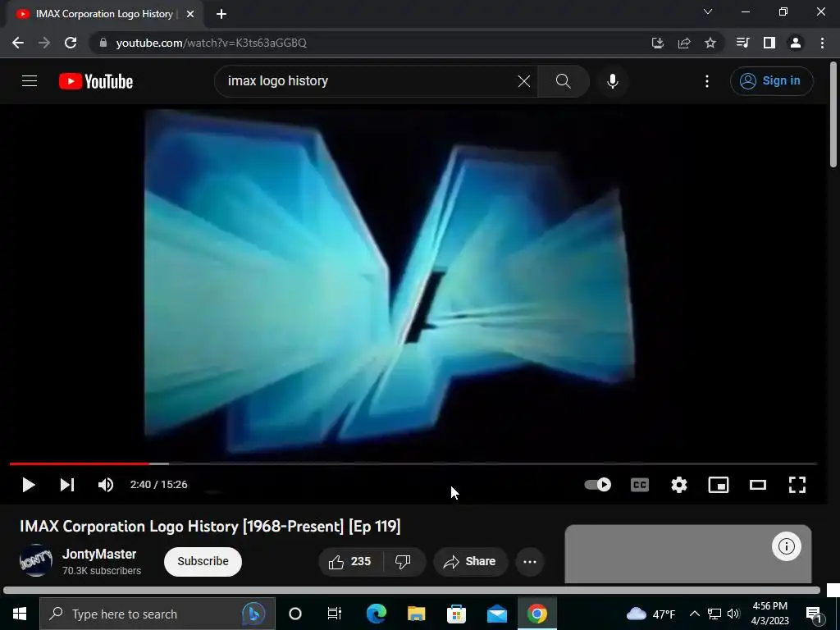This screenshot has height=630, width=840.
Task: Open Microsoft Store from taskbar
Action: [456, 614]
